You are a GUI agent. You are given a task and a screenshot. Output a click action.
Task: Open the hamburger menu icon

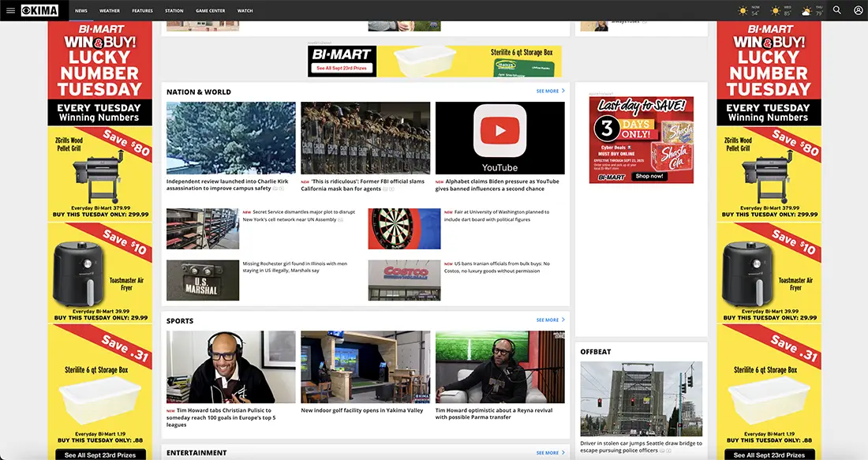10,10
